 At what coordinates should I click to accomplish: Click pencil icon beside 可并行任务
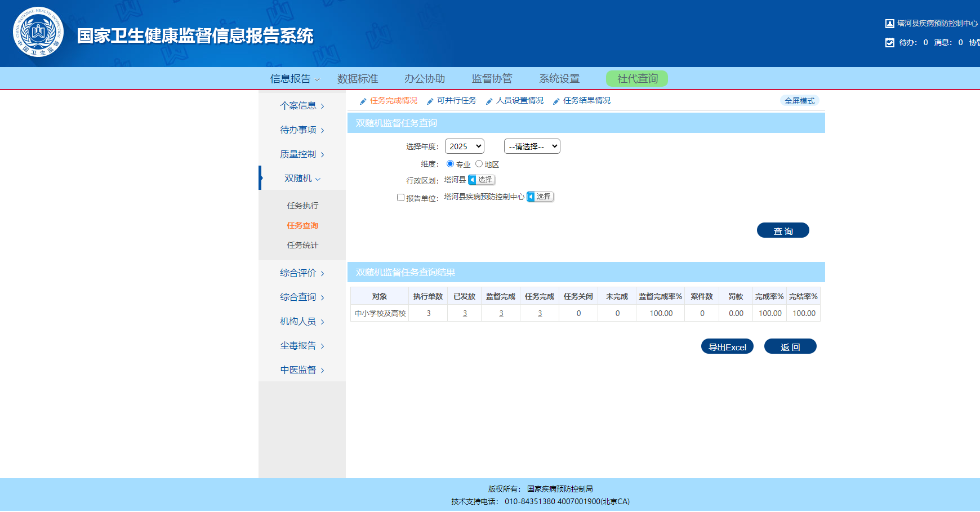pyautogui.click(x=430, y=101)
